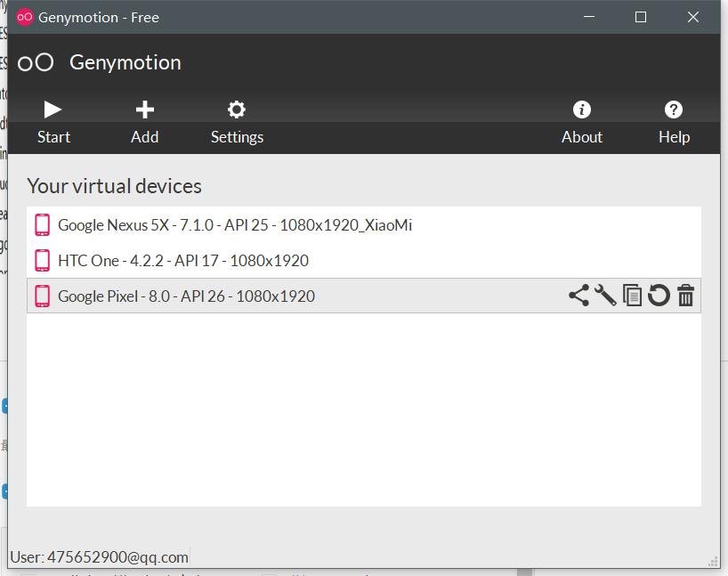
Task: Add a new virtual device
Action: coord(145,122)
